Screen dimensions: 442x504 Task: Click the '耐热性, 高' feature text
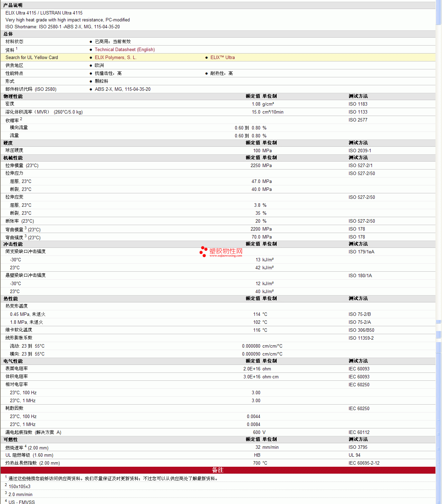click(x=222, y=73)
